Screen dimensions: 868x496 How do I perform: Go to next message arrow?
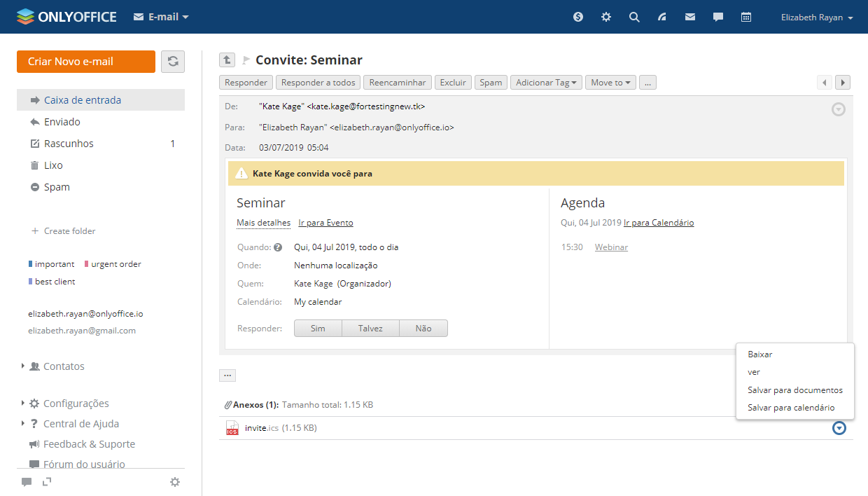[x=843, y=83]
